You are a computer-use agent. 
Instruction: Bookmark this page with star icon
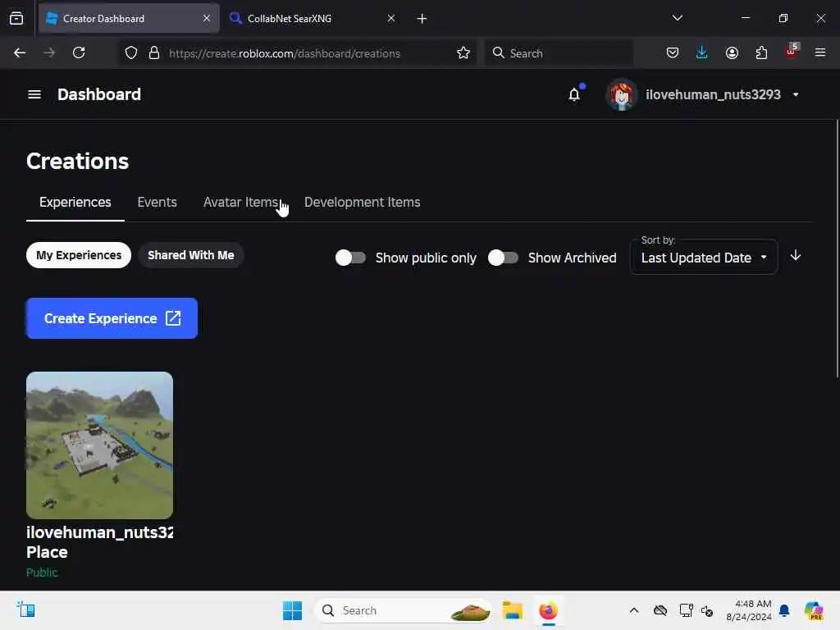pos(463,52)
